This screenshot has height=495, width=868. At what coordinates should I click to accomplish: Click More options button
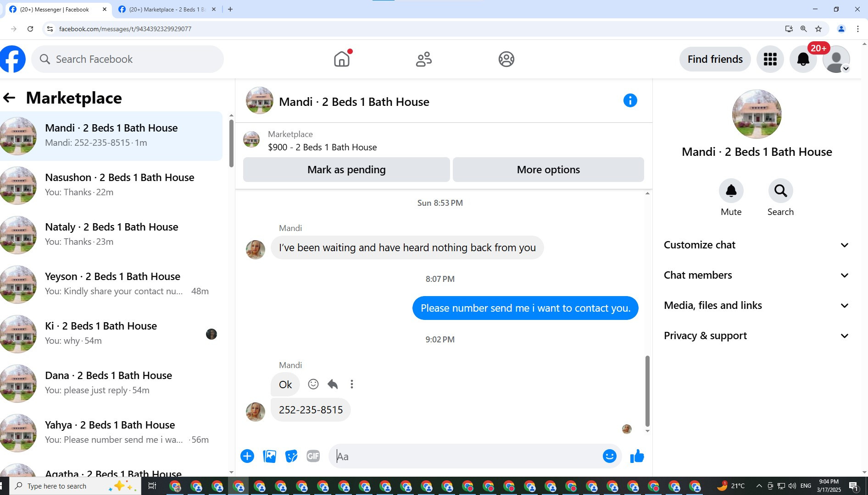coord(548,170)
